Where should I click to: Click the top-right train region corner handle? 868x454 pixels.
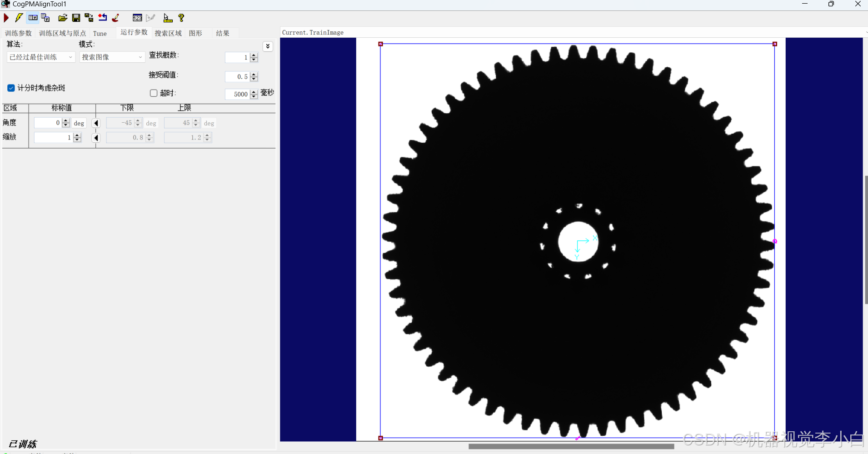tap(775, 44)
